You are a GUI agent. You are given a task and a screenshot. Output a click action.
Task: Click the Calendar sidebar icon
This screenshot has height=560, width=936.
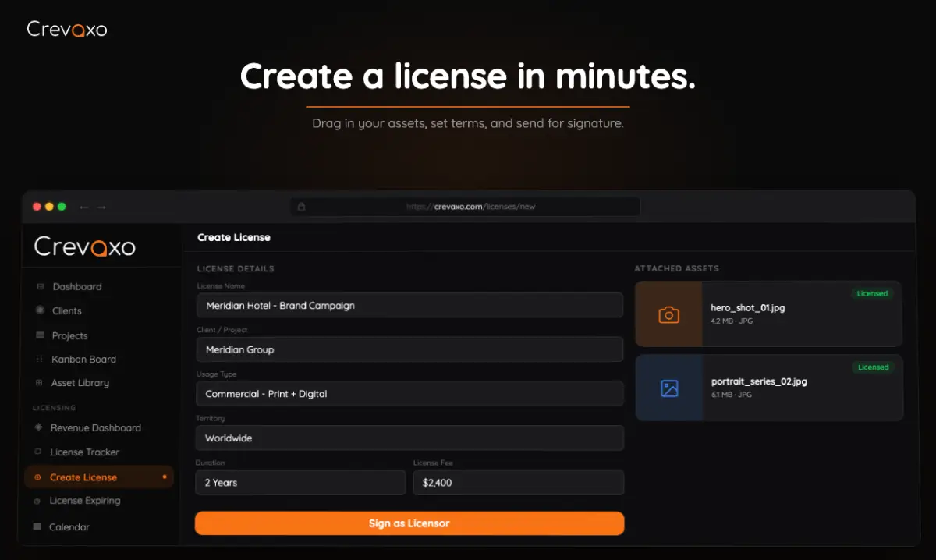tap(37, 526)
